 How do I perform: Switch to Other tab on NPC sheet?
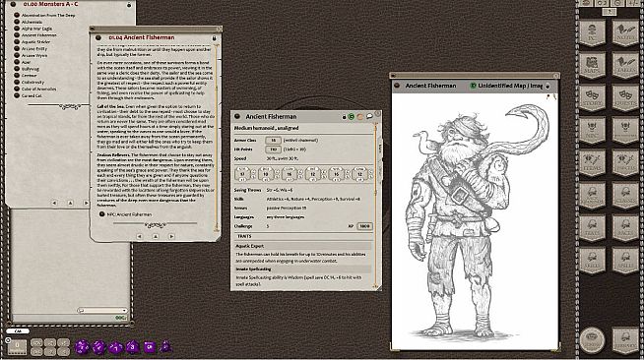(380, 170)
